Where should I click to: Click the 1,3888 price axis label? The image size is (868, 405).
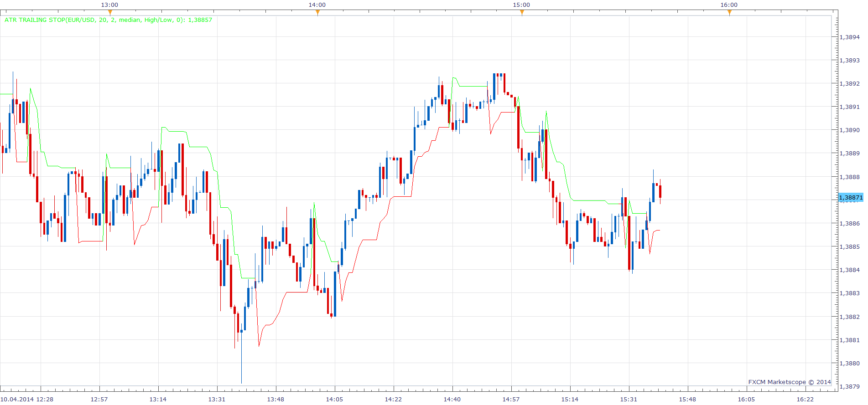[x=850, y=177]
